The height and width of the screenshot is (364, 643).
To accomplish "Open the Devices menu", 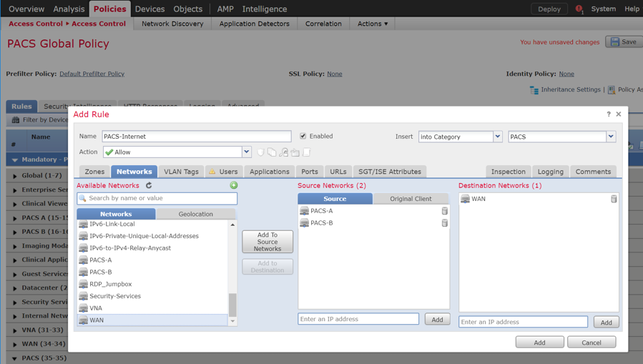I will pyautogui.click(x=149, y=9).
